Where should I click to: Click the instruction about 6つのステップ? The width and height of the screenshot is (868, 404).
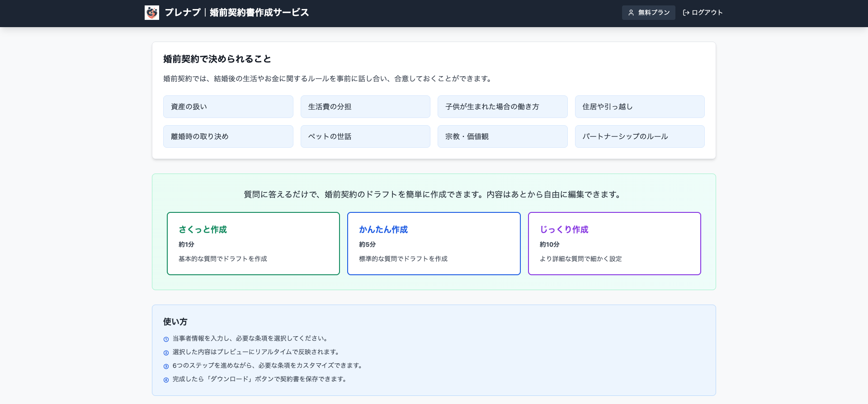tap(269, 366)
